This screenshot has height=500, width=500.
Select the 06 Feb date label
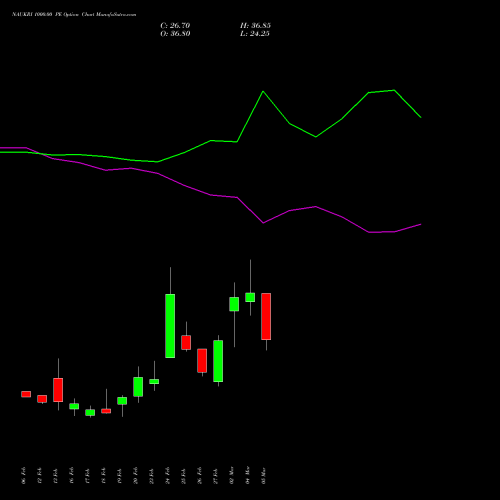pyautogui.click(x=24, y=476)
